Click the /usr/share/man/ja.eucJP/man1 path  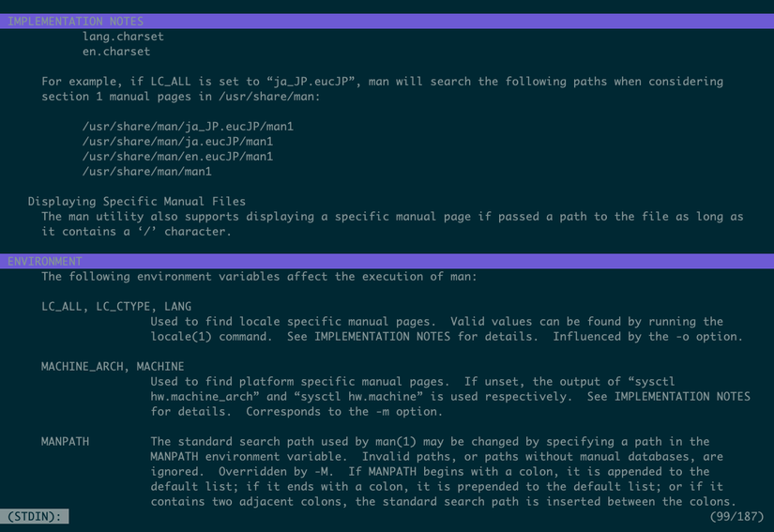177,141
